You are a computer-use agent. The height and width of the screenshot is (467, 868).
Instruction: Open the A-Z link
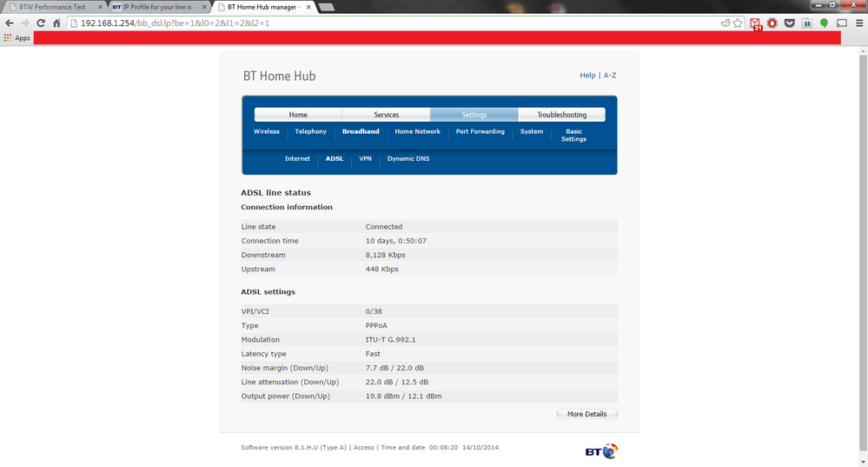(x=609, y=76)
